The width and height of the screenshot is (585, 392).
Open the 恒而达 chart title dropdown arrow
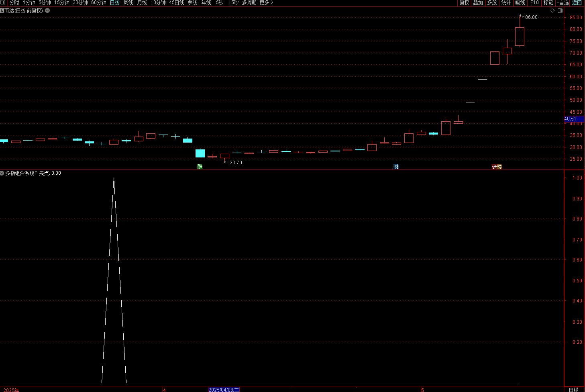click(47, 10)
